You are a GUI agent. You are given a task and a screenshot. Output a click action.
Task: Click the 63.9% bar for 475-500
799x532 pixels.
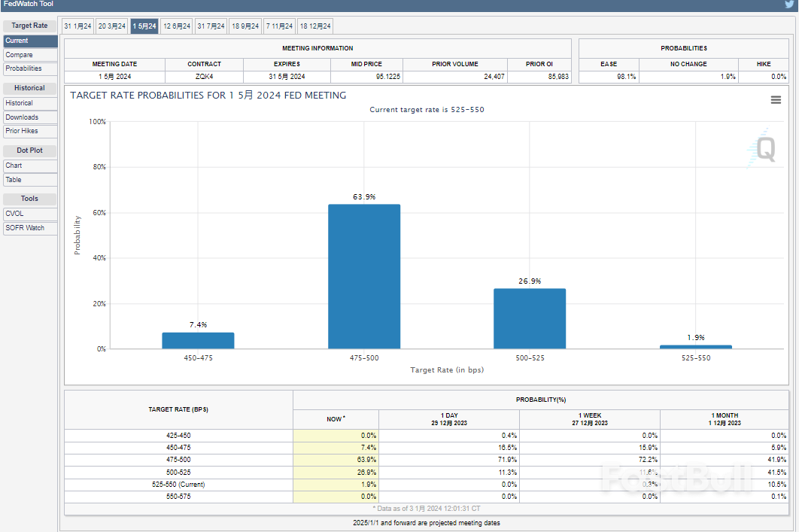(364, 276)
